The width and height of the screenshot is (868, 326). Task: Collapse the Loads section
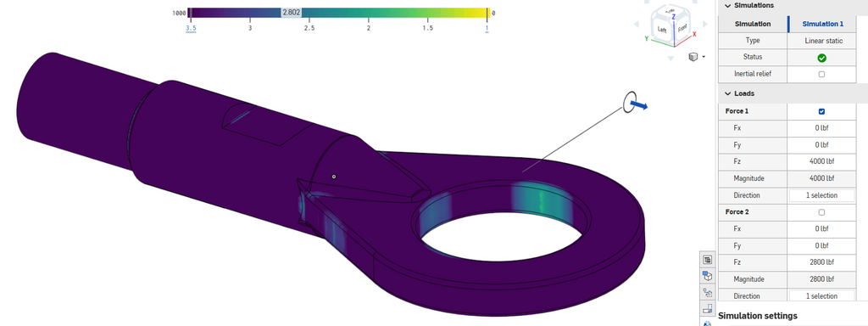pyautogui.click(x=728, y=93)
